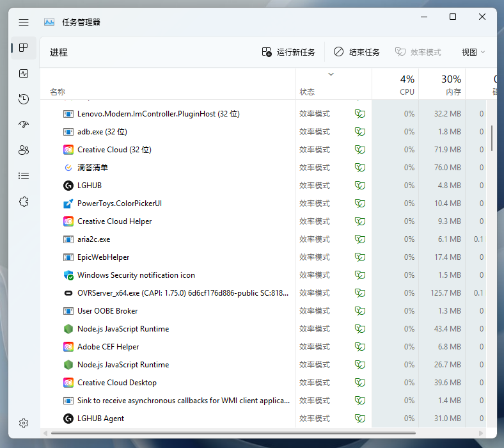The image size is (504, 448).
Task: Select the Creative Cloud Helper row
Action: [x=264, y=221]
